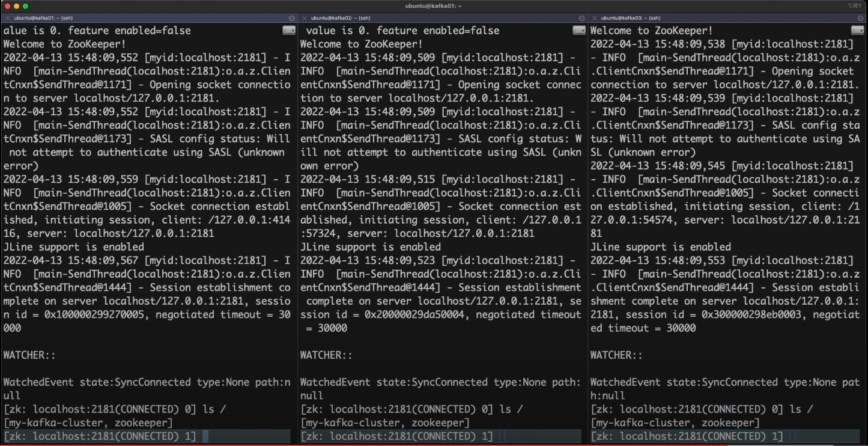Click 'WatchedEvent state:SyncConnected' line in kafka02 pane
This screenshot has width=868, height=446.
point(441,382)
